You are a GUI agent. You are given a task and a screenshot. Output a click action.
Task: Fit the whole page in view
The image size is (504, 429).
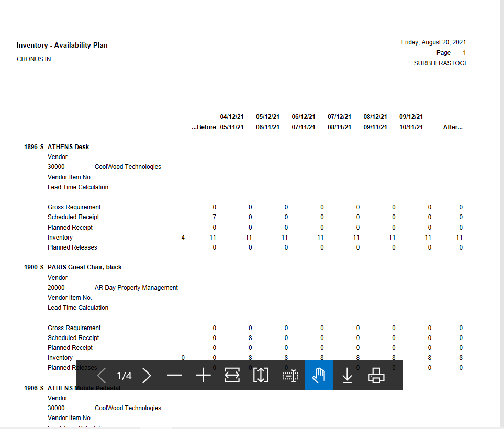click(261, 375)
